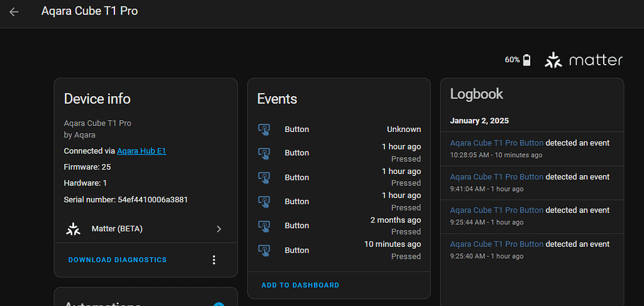Click the icon of Button pressed 2 months ago
This screenshot has height=306, width=644.
(264, 226)
